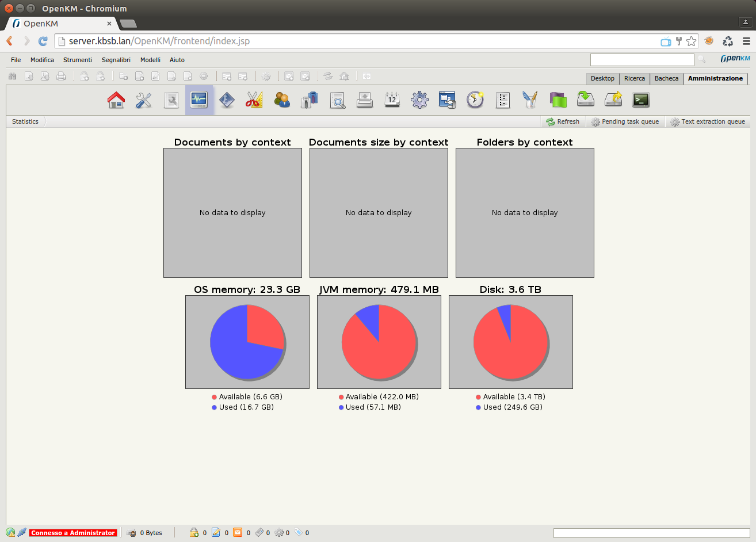The height and width of the screenshot is (542, 756).
Task: Switch to the Ricerca tab
Action: pos(635,78)
